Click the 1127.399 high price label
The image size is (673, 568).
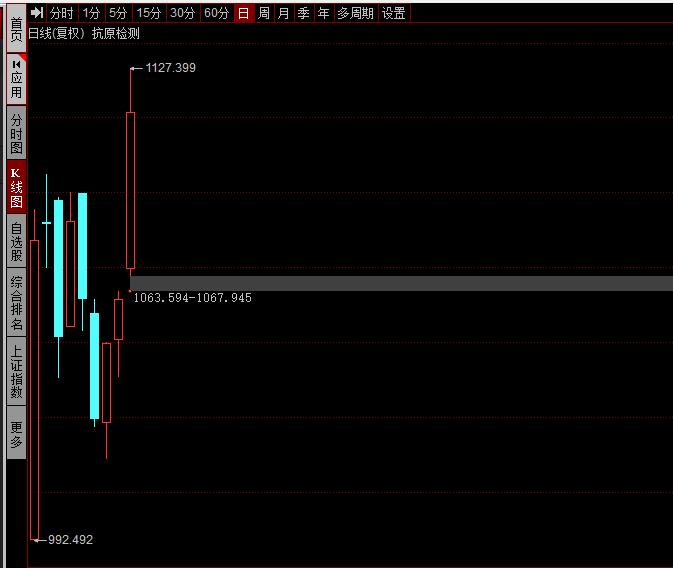pyautogui.click(x=170, y=68)
